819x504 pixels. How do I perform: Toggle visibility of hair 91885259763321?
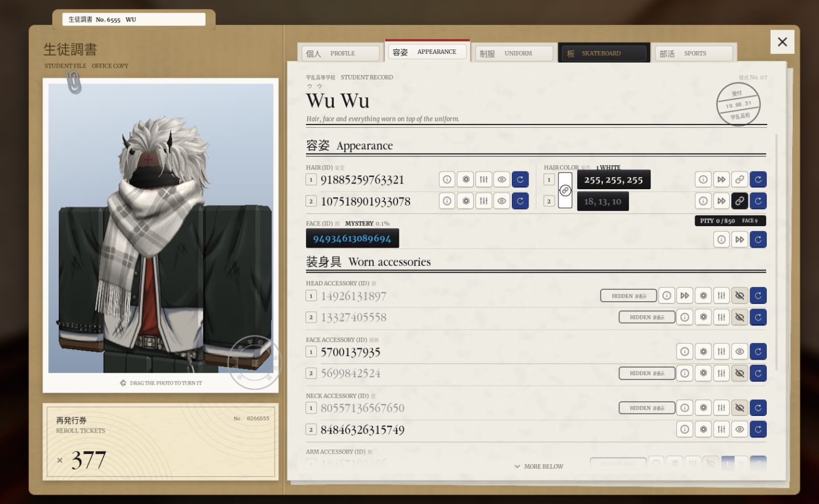point(502,180)
